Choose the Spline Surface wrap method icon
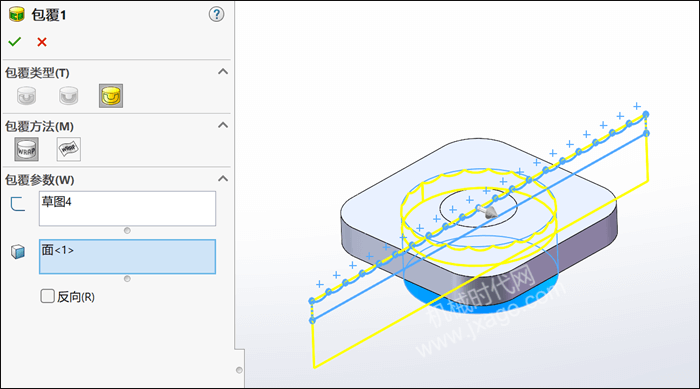This screenshot has height=389, width=700. [x=69, y=149]
